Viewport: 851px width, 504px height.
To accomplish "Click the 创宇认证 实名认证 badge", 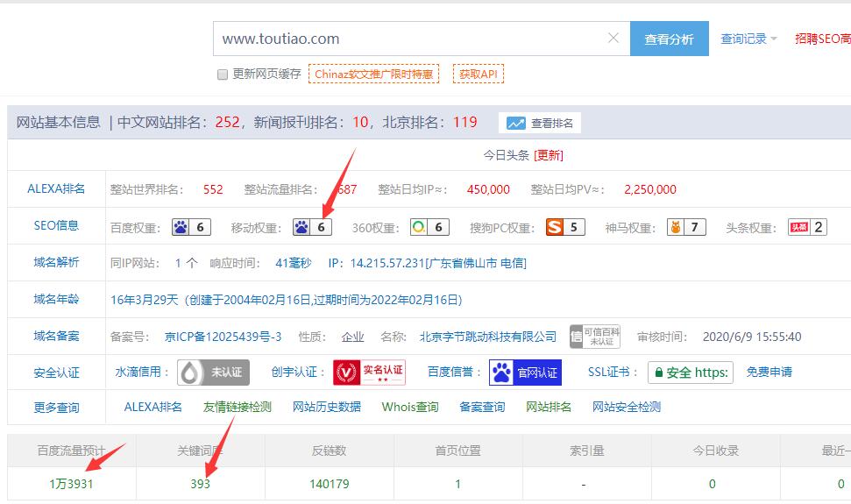I will pos(369,373).
